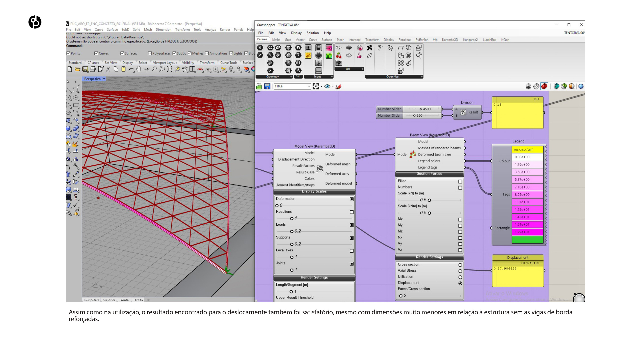644x362 pixels.
Task: Click the Open file icon in Grasshopper toolbar
Action: point(259,86)
